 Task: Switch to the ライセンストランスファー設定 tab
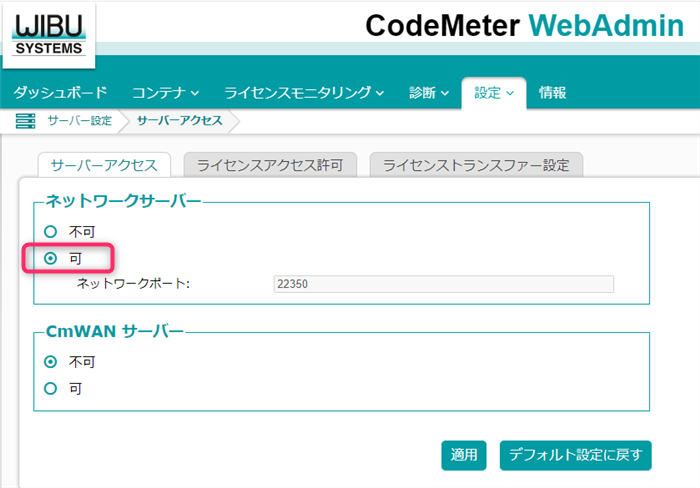pos(476,165)
